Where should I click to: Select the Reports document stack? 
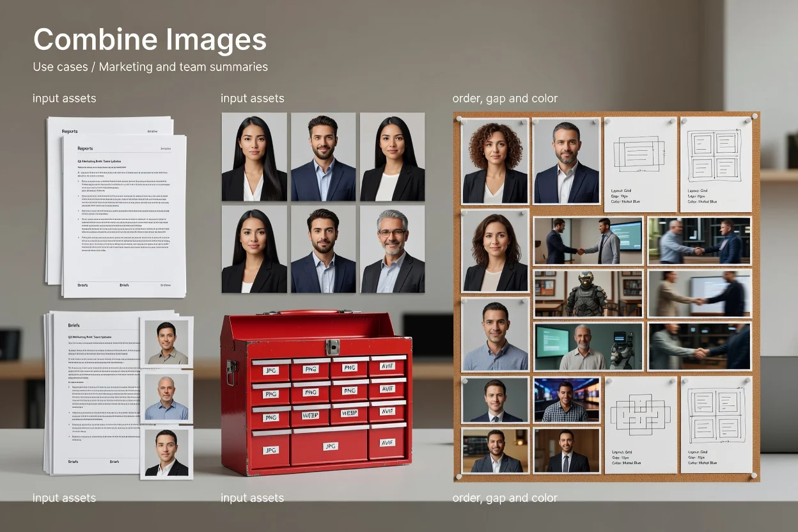pyautogui.click(x=116, y=207)
